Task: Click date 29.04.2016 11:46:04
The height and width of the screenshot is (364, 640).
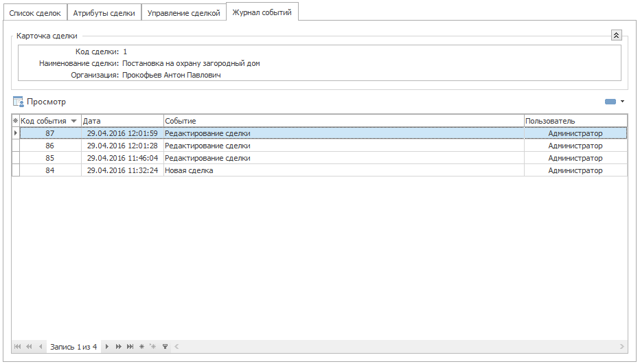Action: pos(122,158)
